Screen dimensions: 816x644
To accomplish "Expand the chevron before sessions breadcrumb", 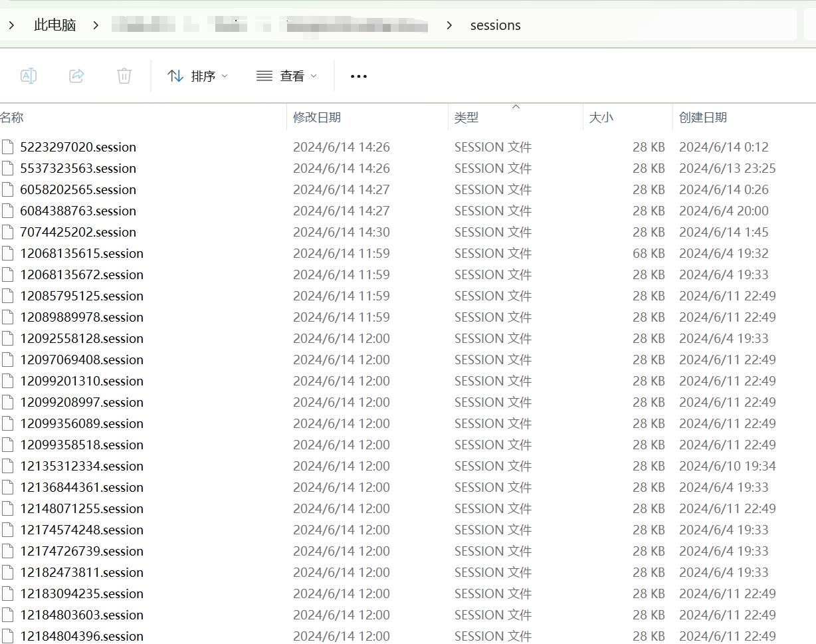I will click(x=450, y=25).
